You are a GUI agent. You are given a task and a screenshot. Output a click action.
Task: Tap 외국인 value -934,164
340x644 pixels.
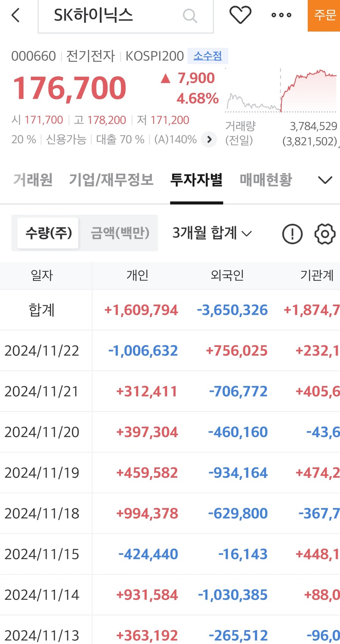click(x=238, y=473)
